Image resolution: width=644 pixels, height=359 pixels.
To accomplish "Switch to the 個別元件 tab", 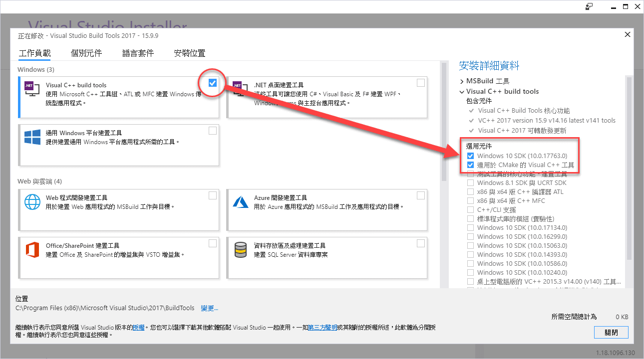I will (86, 53).
